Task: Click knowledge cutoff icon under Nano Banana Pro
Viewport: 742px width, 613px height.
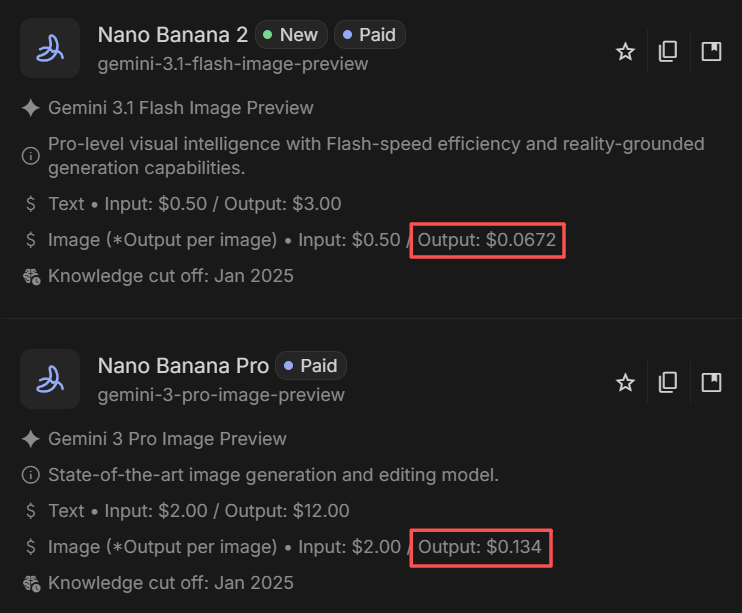Action: 30,583
